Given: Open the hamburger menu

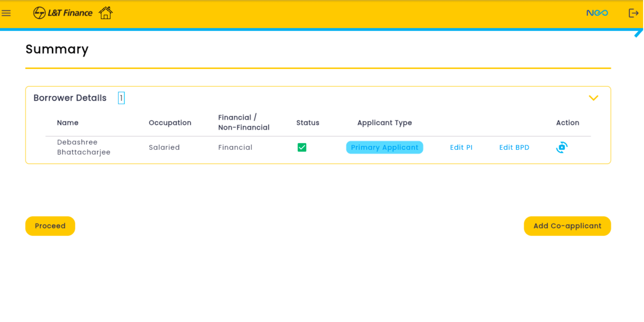Looking at the screenshot, I should tap(6, 13).
